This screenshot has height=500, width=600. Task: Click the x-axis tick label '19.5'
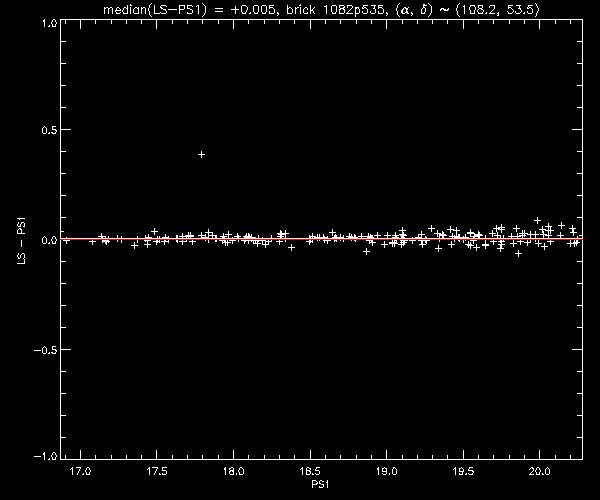pyautogui.click(x=463, y=471)
